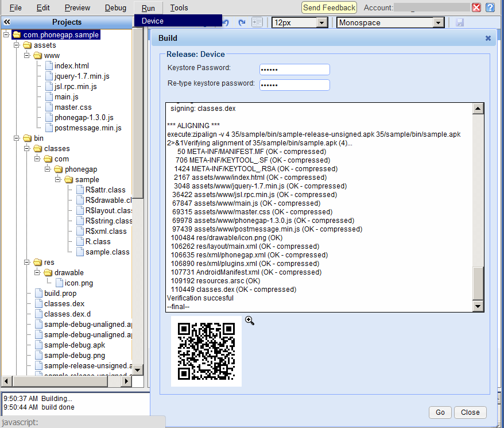Click the Re-type keystore password field
The image size is (504, 428).
pyautogui.click(x=294, y=85)
